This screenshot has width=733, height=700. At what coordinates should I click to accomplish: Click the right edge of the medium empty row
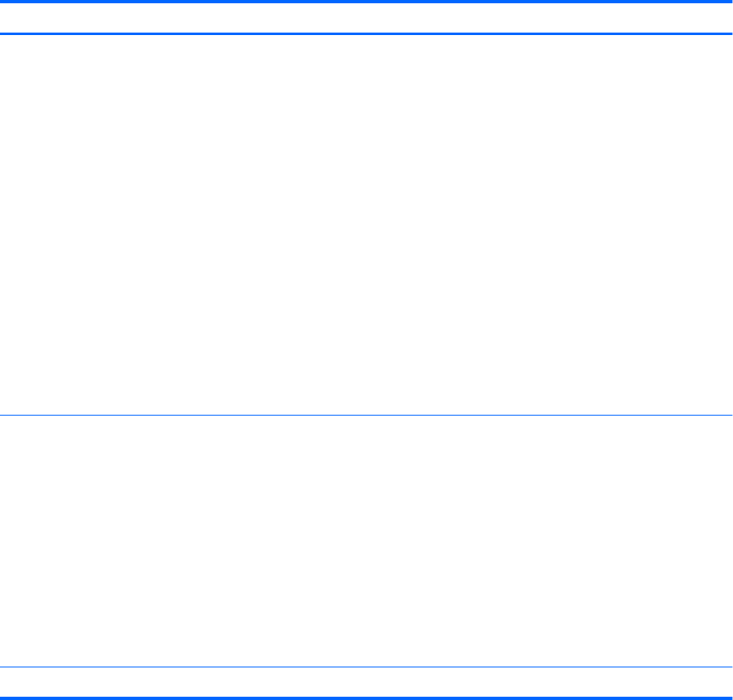click(x=728, y=542)
